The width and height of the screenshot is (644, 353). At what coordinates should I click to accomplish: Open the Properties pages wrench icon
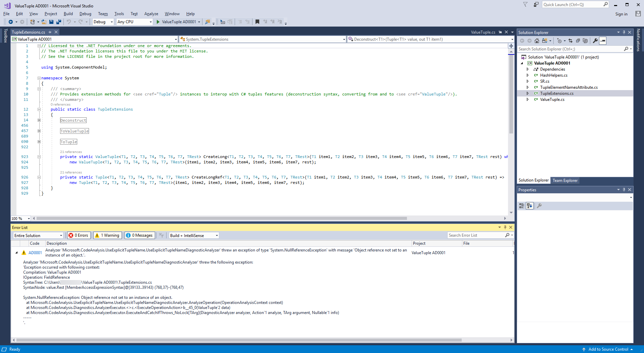pos(595,41)
